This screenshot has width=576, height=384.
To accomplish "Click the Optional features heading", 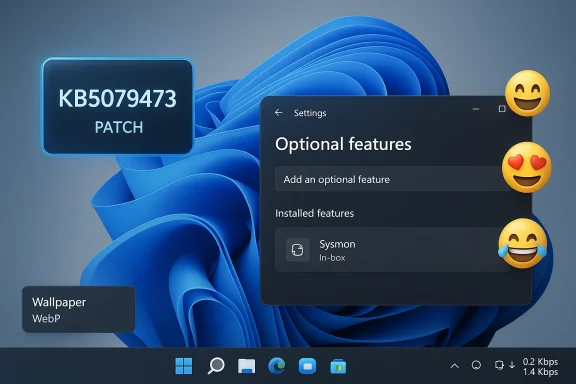I will coord(343,144).
